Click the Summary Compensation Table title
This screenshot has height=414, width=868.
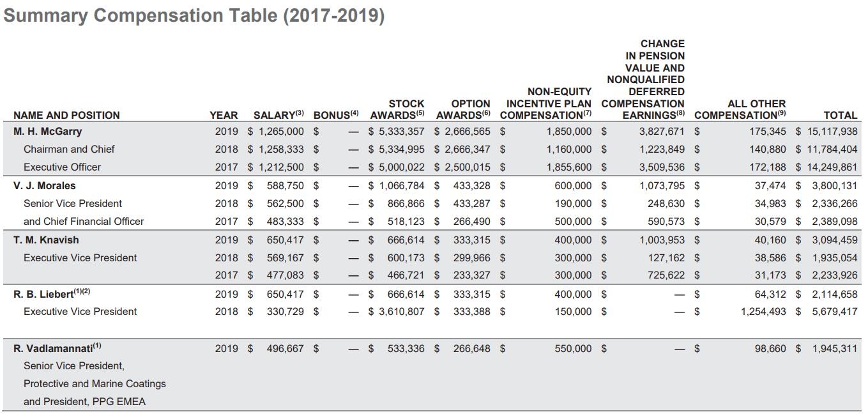pyautogui.click(x=194, y=16)
